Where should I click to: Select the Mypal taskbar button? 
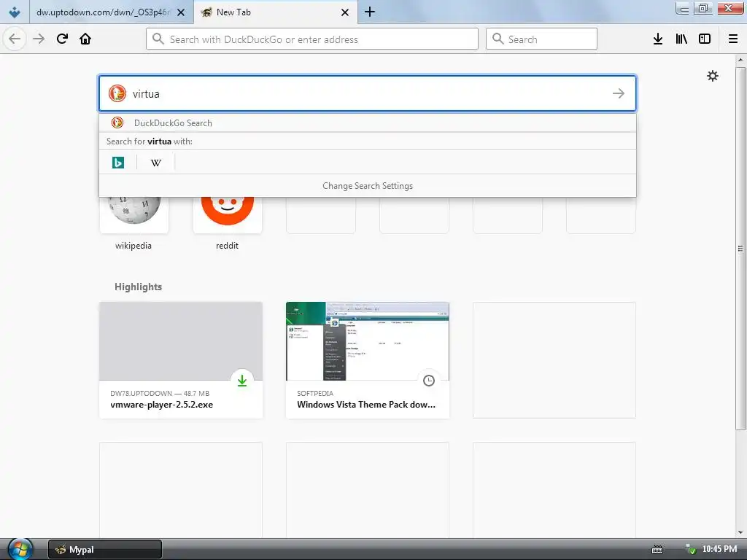105,550
